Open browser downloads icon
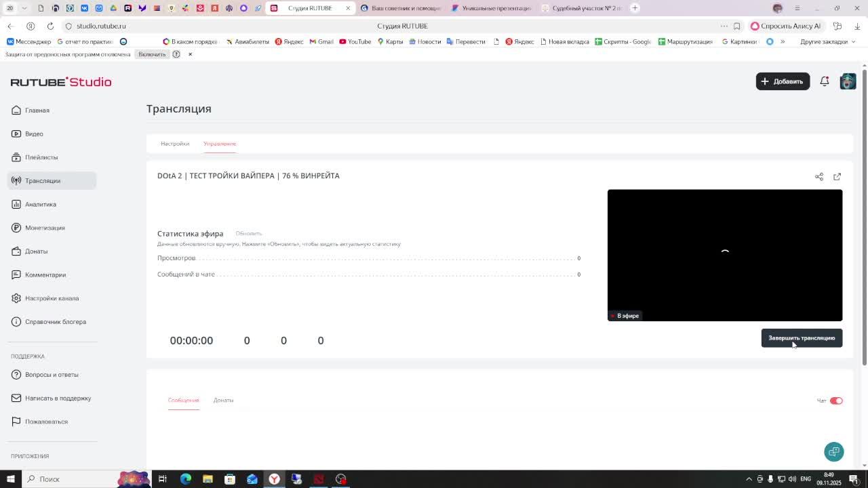Viewport: 868px width, 488px height. point(857,26)
